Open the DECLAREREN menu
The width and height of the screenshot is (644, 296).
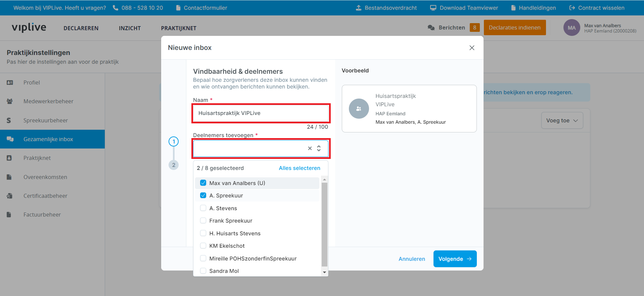coord(81,28)
